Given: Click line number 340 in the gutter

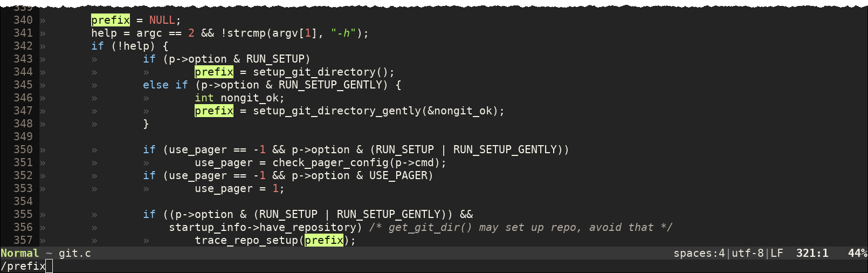Looking at the screenshot, I should pos(23,20).
